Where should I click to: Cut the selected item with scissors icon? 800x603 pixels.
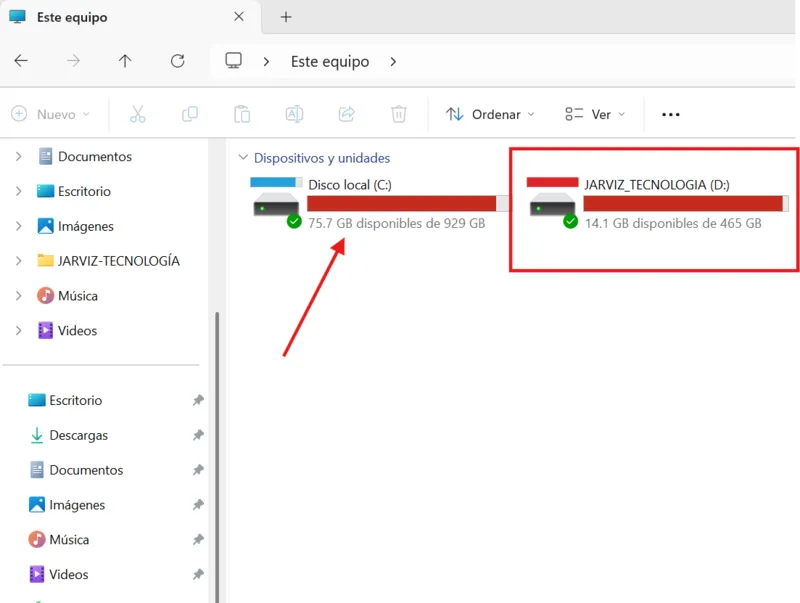pyautogui.click(x=137, y=114)
